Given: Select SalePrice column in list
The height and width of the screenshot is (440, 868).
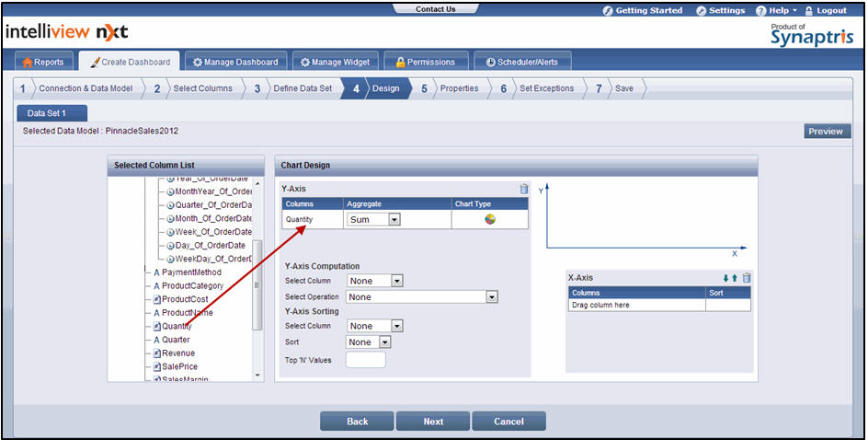Looking at the screenshot, I should (x=175, y=367).
